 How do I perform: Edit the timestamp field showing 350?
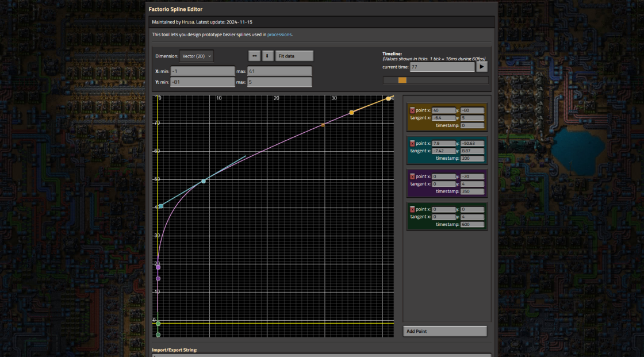click(472, 191)
